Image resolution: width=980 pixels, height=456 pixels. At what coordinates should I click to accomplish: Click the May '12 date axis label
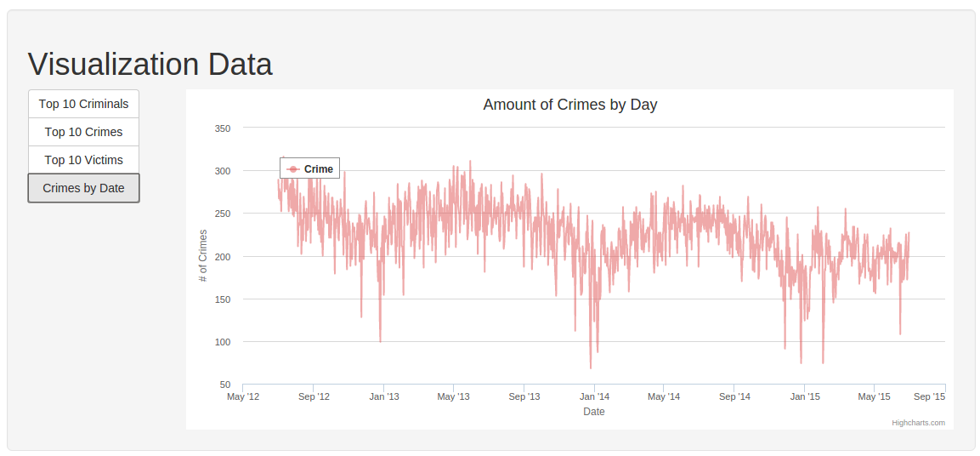coord(242,396)
